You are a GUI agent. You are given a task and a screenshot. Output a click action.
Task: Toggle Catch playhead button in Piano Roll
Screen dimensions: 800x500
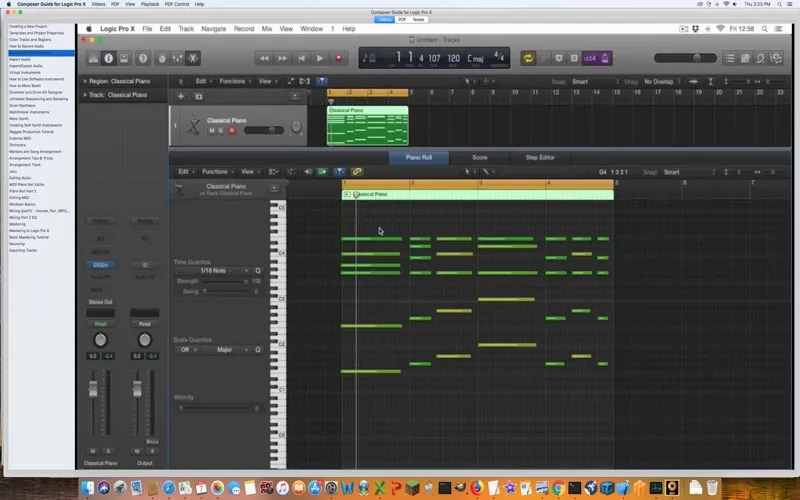click(339, 172)
